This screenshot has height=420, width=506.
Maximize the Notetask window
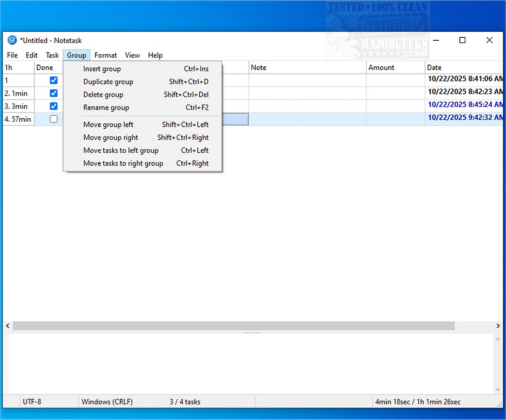462,40
